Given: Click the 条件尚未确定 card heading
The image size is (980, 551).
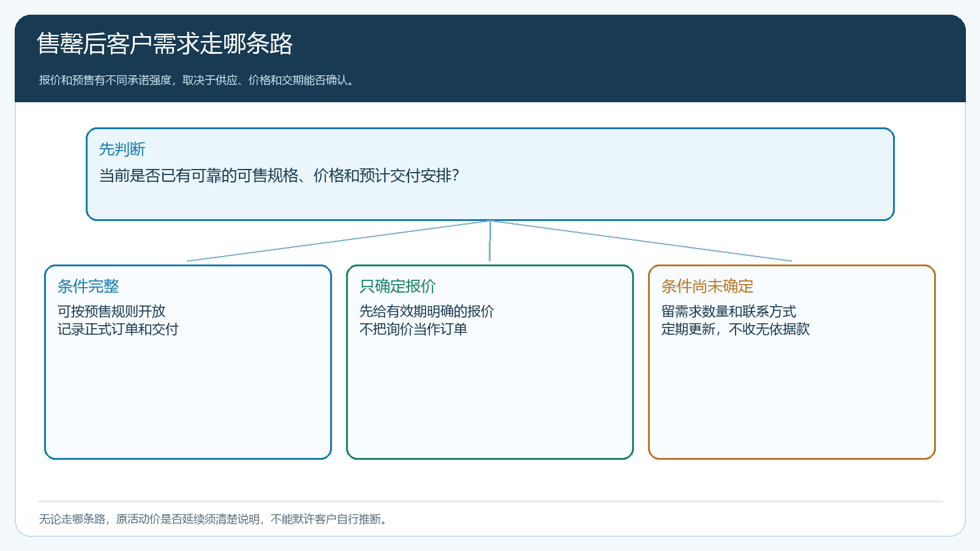Looking at the screenshot, I should point(707,286).
